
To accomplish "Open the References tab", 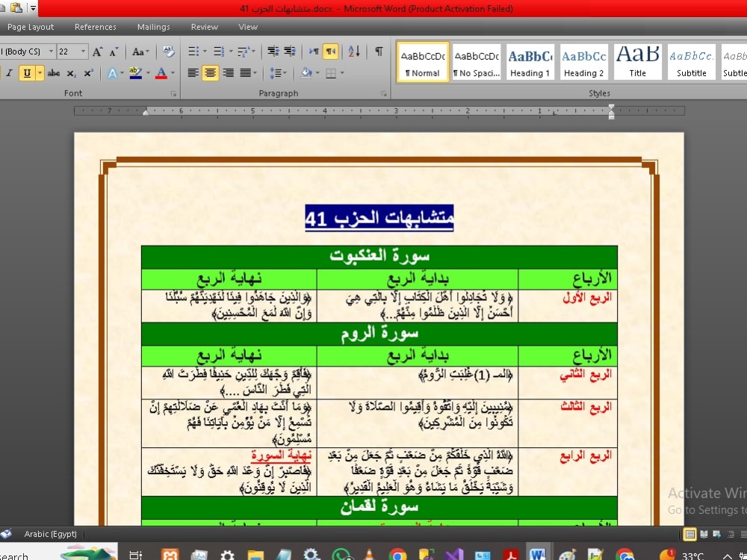I will (96, 27).
